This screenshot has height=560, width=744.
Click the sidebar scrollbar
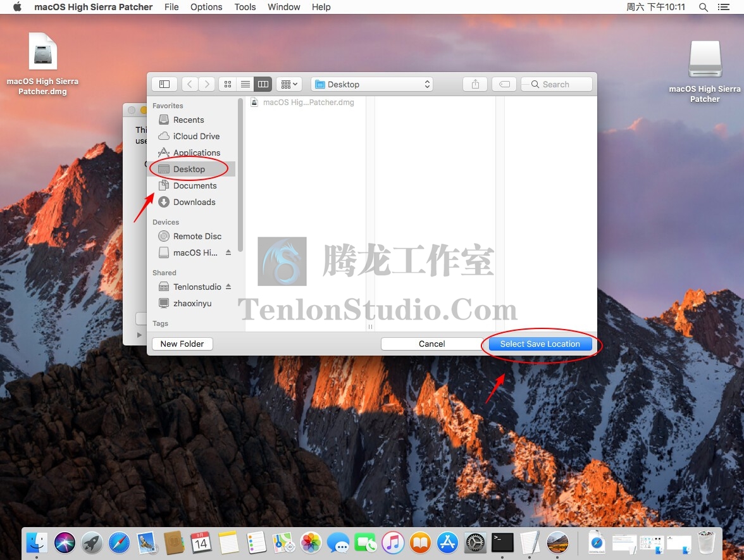pos(240,176)
